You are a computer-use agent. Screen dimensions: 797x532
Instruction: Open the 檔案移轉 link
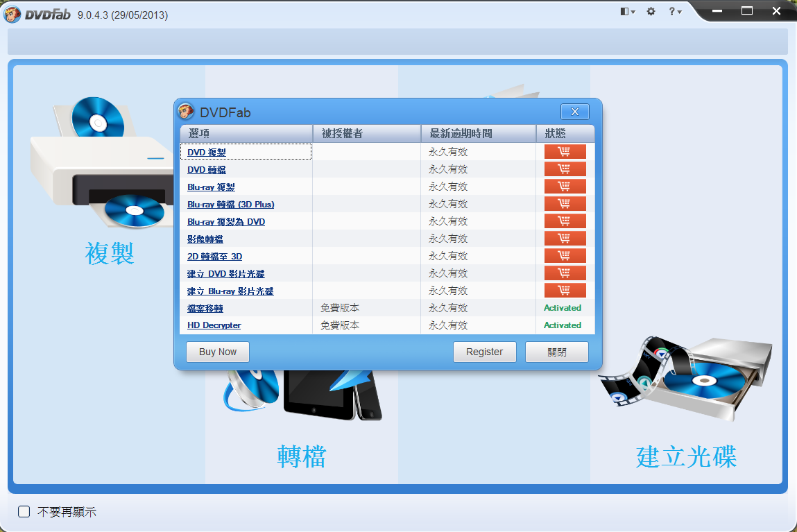(205, 309)
